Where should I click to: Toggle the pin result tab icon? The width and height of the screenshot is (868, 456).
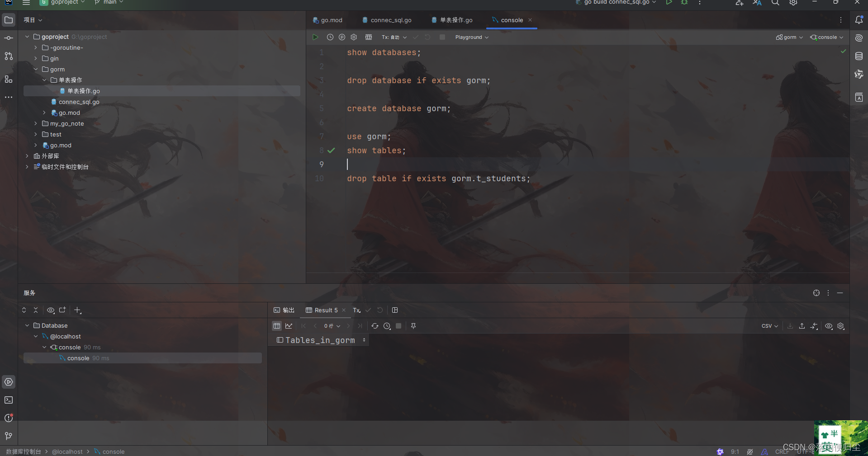(x=413, y=326)
